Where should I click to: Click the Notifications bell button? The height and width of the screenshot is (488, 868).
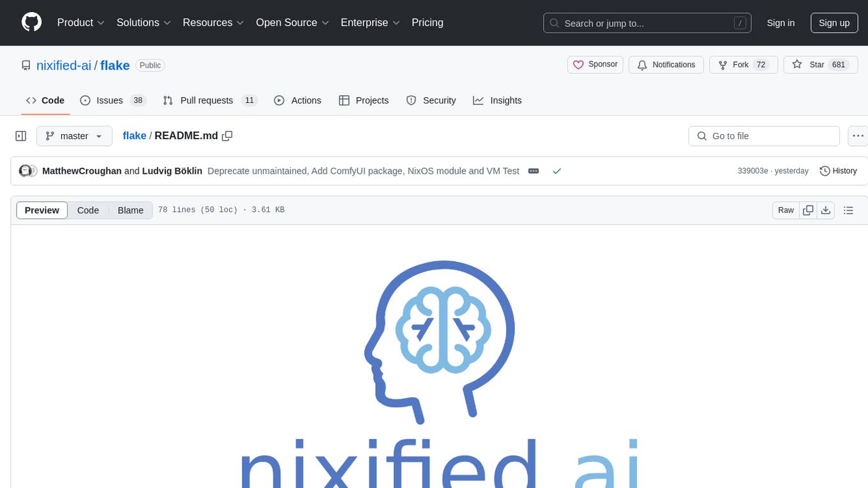click(666, 65)
